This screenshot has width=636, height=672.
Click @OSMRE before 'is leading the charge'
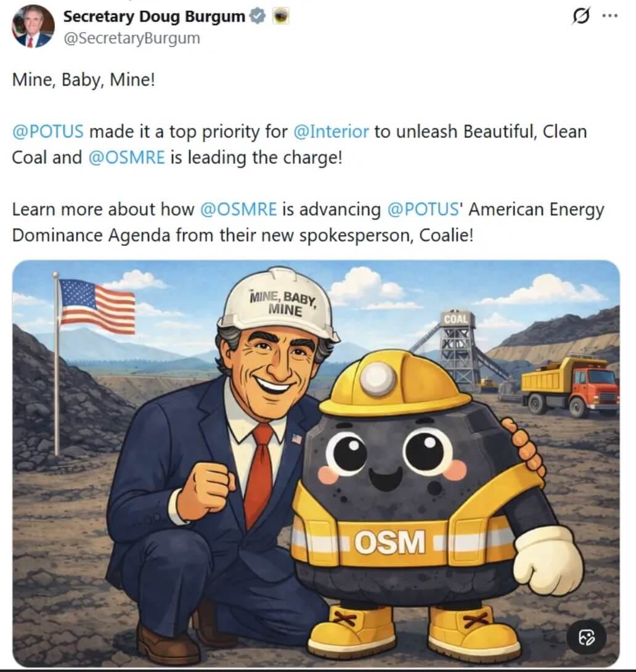point(126,157)
